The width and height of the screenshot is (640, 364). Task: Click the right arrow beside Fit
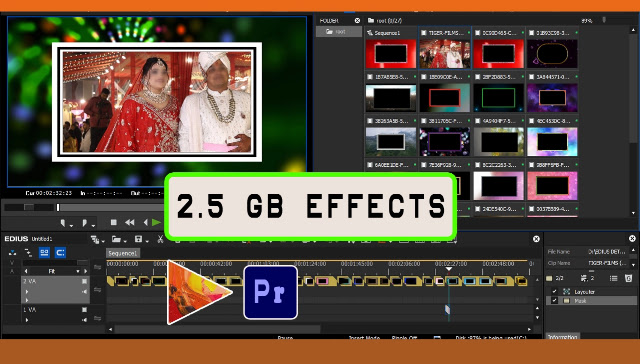[85, 271]
